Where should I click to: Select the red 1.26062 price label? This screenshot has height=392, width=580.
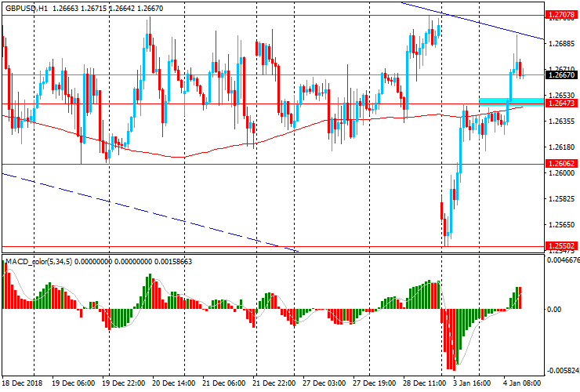coord(561,163)
